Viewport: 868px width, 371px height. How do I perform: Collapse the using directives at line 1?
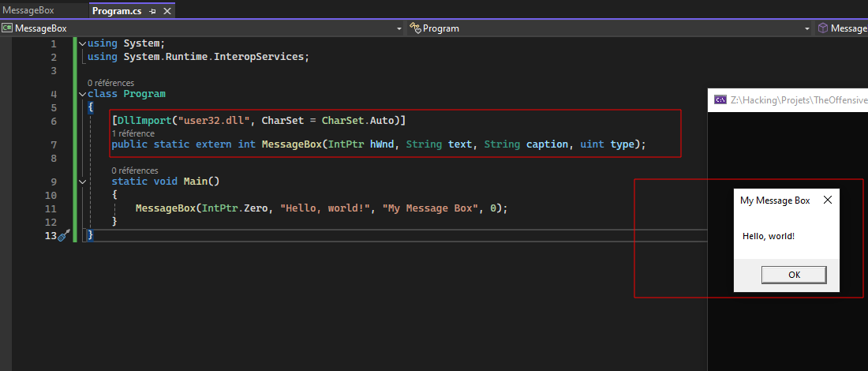83,43
